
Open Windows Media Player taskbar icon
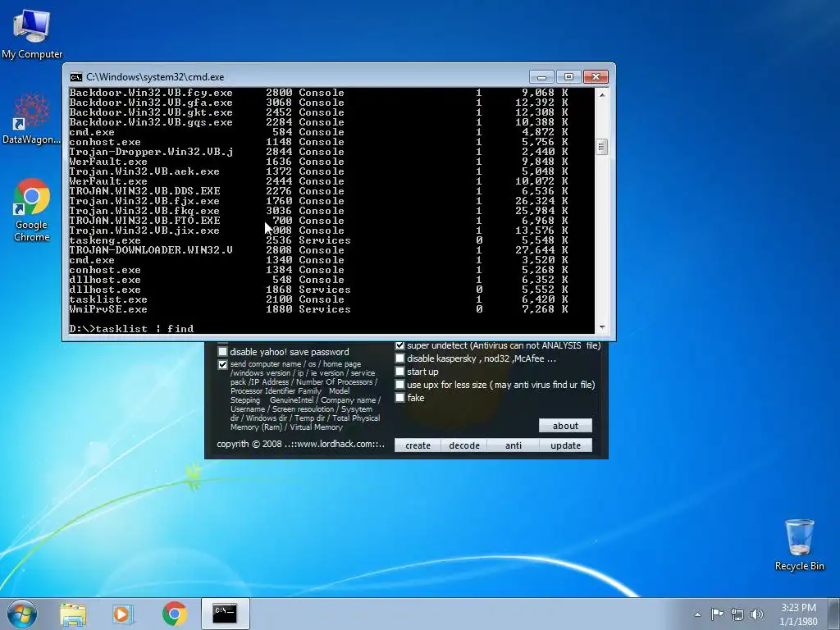click(x=123, y=614)
